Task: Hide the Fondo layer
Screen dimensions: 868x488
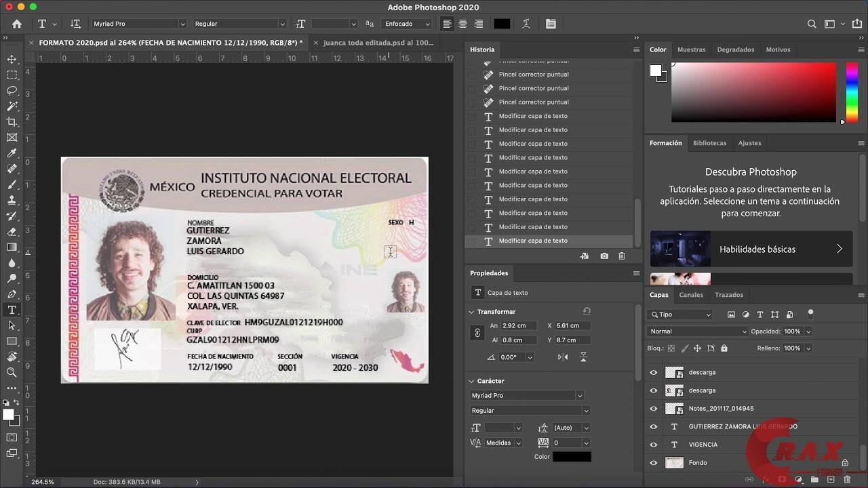Action: point(654,462)
